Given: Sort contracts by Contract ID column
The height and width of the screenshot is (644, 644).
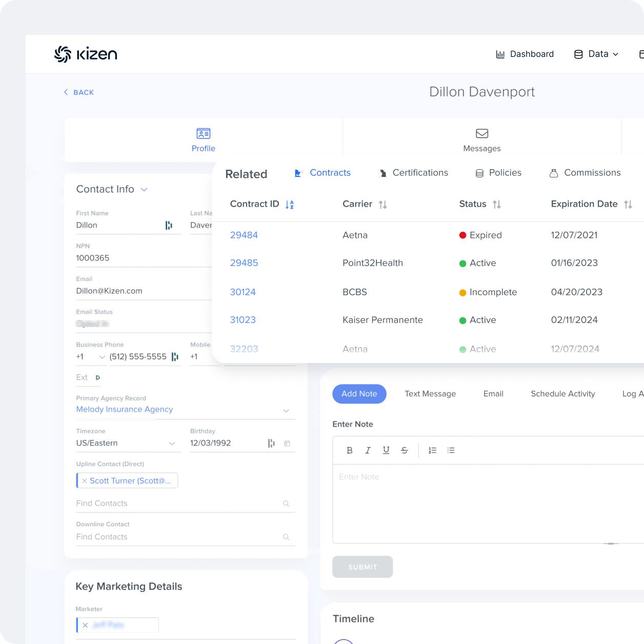Looking at the screenshot, I should click(289, 204).
